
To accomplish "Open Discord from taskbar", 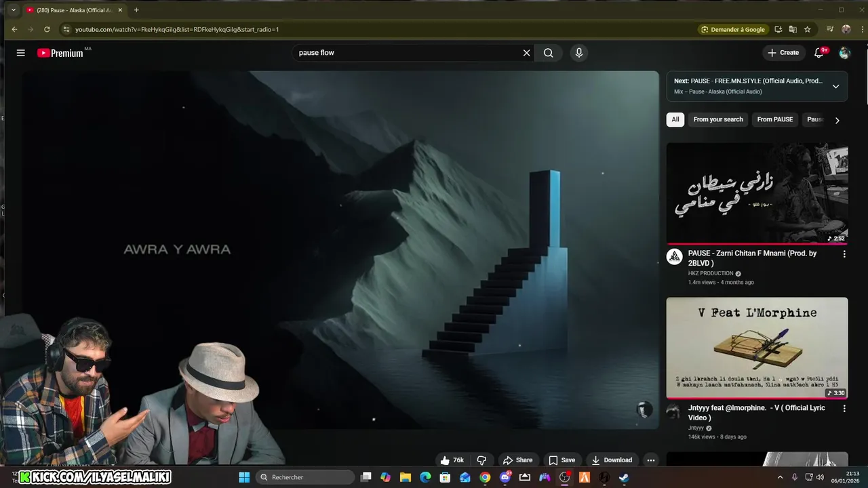I will coord(505,477).
